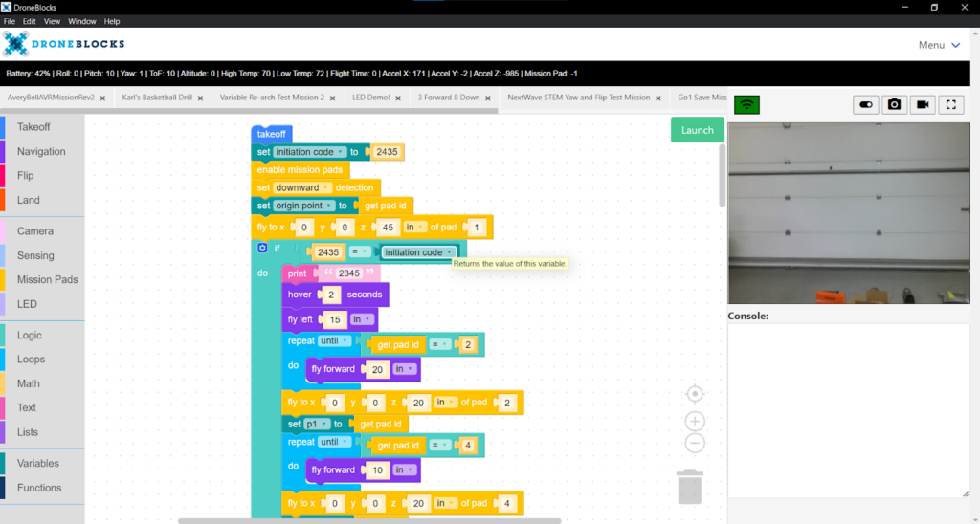Switch to Karl's Basketball Drill tab
The image size is (980, 524).
(155, 98)
